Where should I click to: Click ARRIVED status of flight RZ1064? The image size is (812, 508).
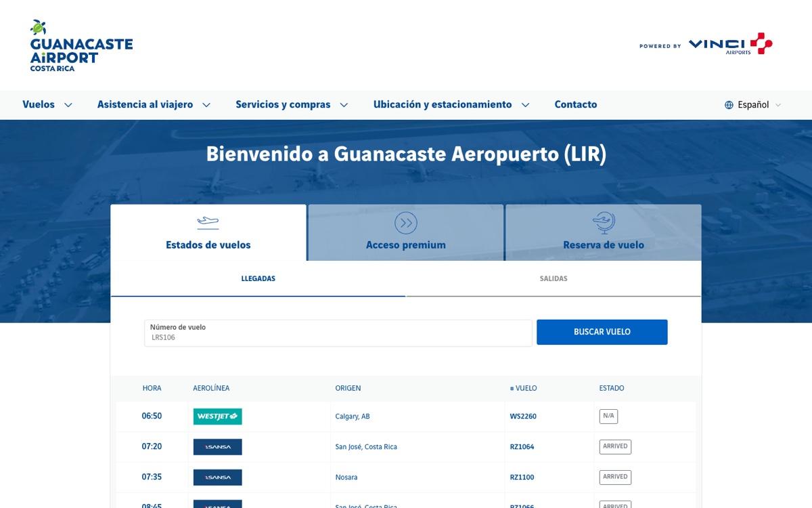[x=615, y=446]
